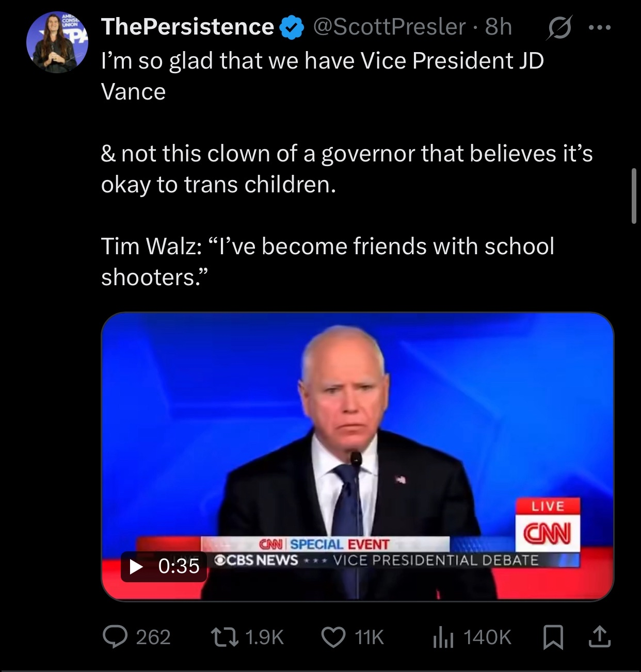The image size is (641, 672).
Task: Click the 8h timestamp
Action: [x=499, y=27]
